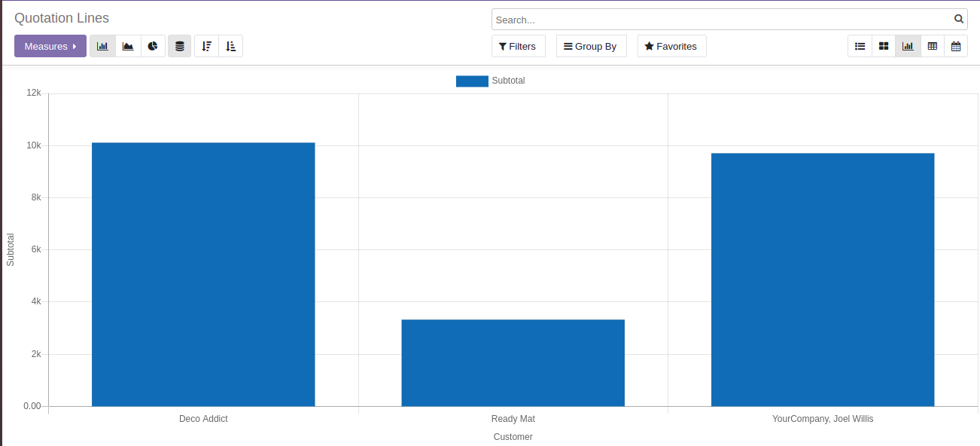Click the Ready Mat bar

(x=513, y=363)
